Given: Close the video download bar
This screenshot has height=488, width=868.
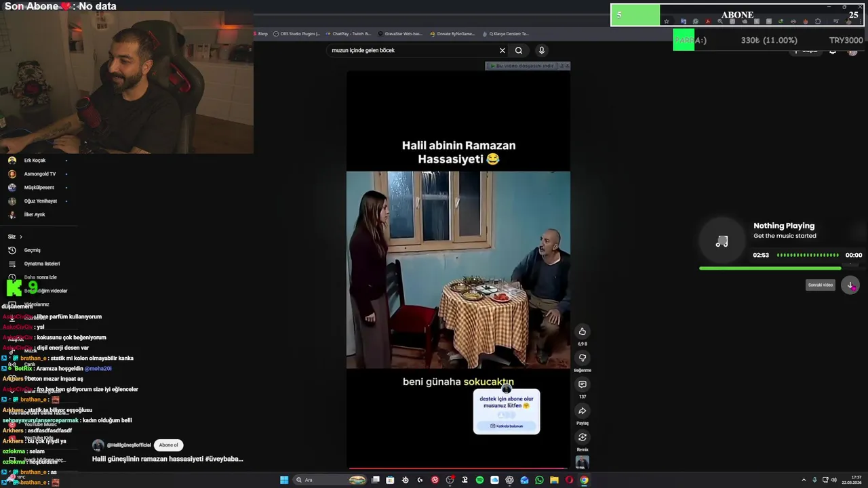Looking at the screenshot, I should click(x=567, y=66).
